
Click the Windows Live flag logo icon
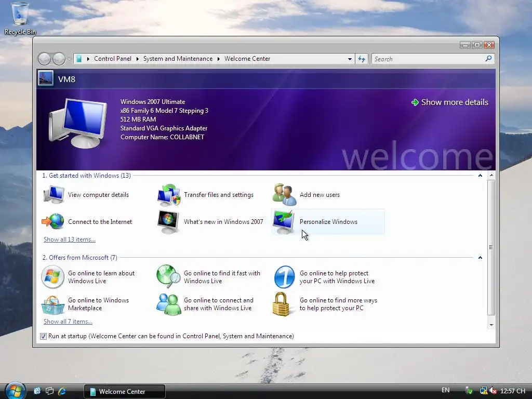(x=52, y=277)
